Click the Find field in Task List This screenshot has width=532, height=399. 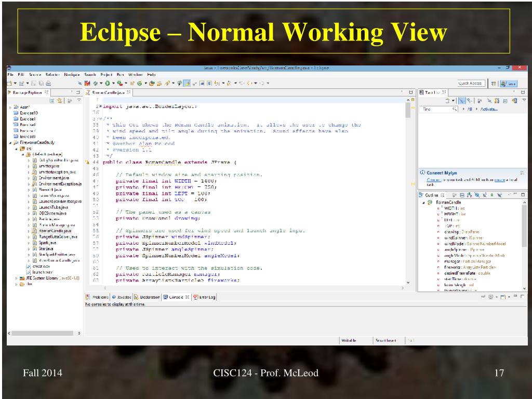[437, 109]
